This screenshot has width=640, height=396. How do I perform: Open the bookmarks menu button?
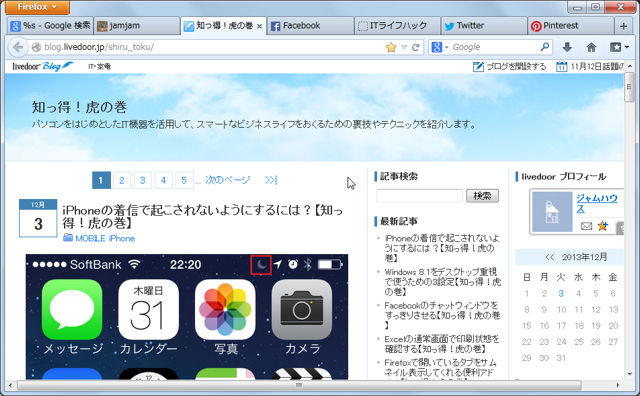[x=619, y=47]
